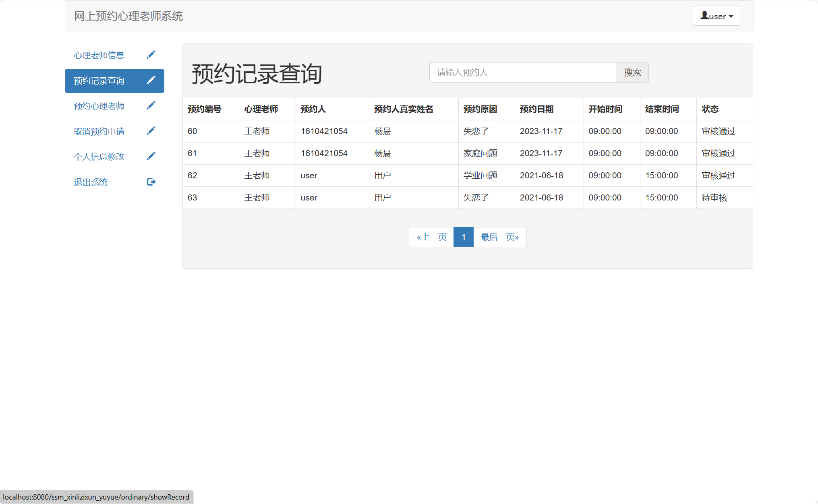
Task: Open the 取消预约申请 page
Action: [99, 131]
